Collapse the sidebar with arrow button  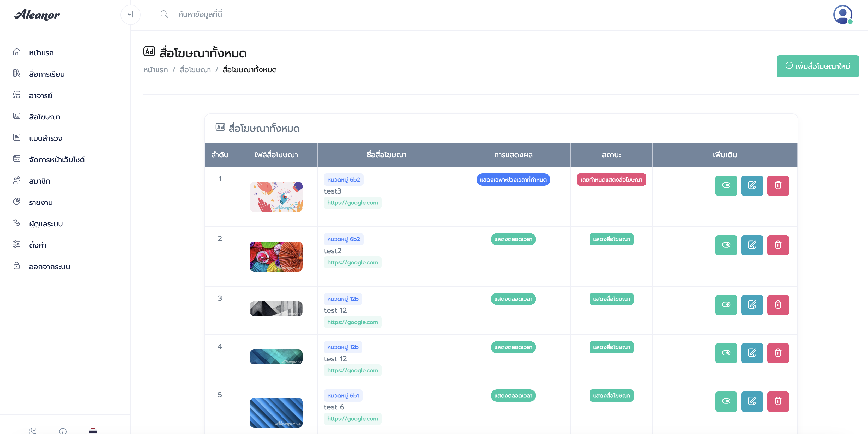130,15
